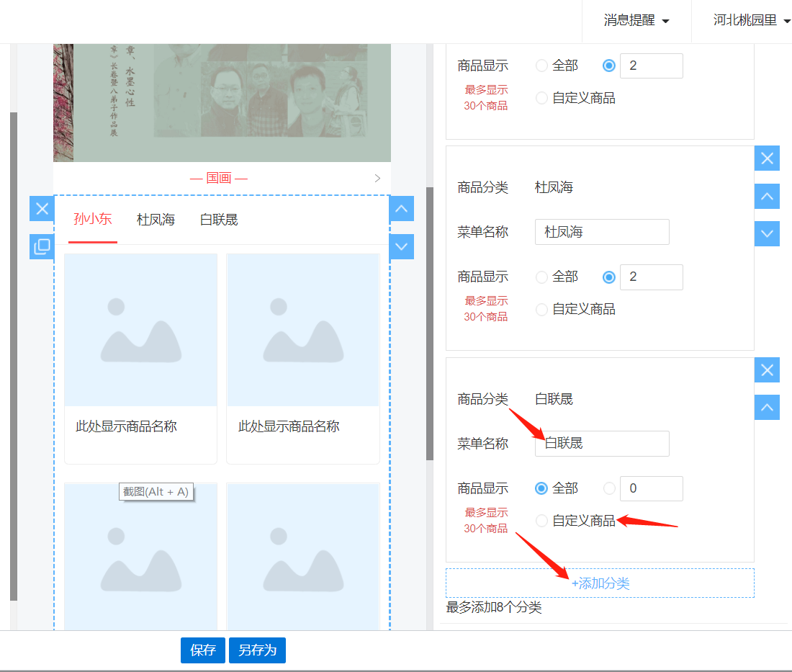
Task: Move the preview module up
Action: pos(402,209)
